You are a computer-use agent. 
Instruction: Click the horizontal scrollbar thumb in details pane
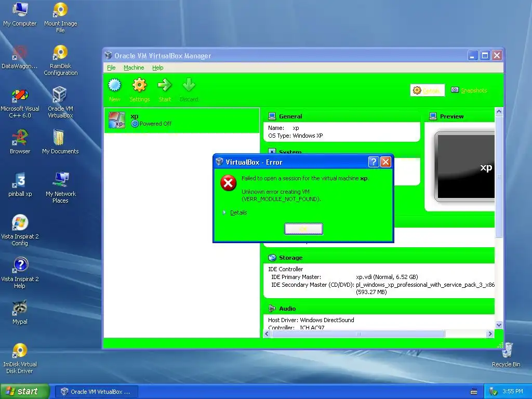(x=358, y=334)
